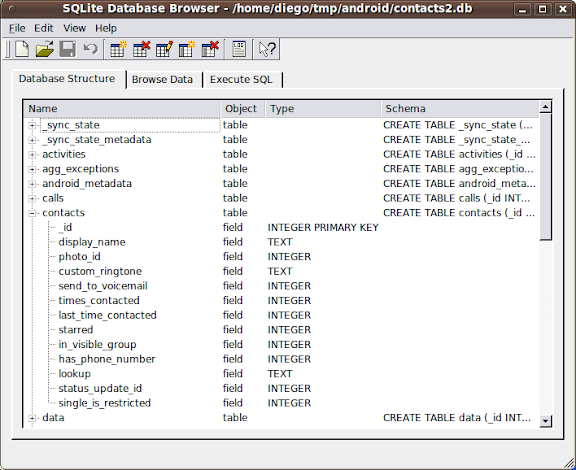The height and width of the screenshot is (470, 576).
Task: Select the single_is_restricted field
Action: pos(104,403)
